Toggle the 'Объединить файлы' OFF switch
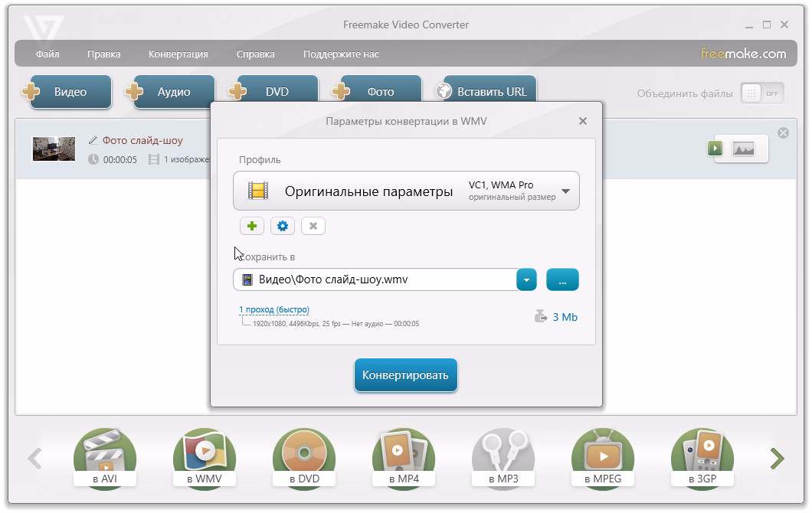812x513 pixels. (x=762, y=93)
